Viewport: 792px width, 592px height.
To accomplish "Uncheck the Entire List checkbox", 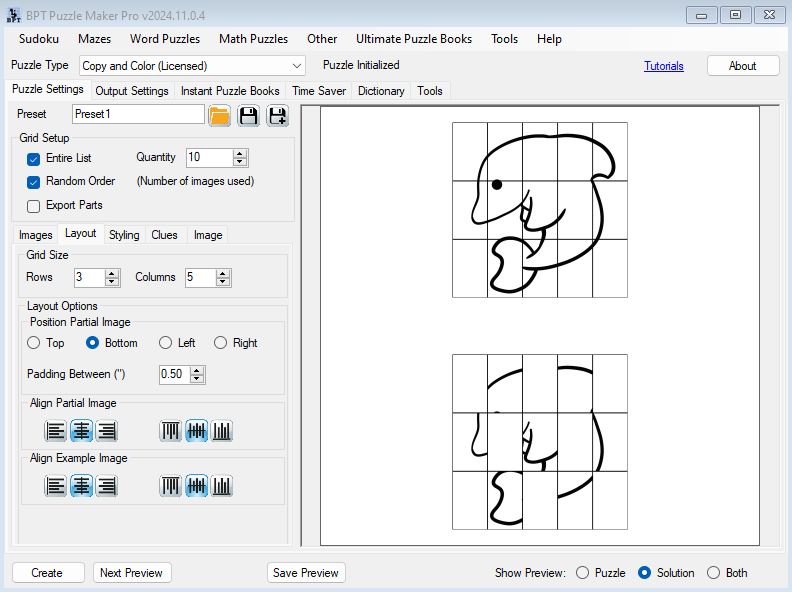I will pyautogui.click(x=34, y=158).
